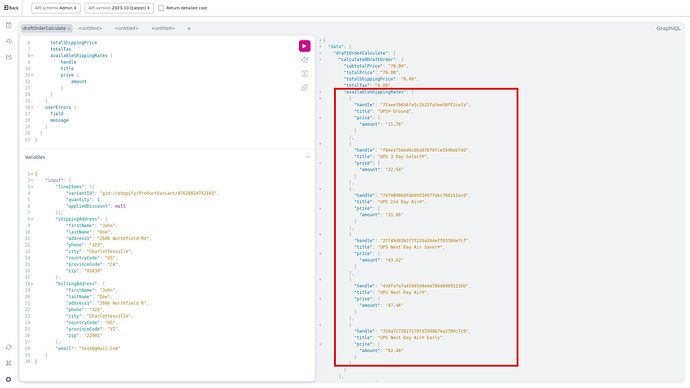Open the GraphiQL explorer plugin icon

[9, 57]
